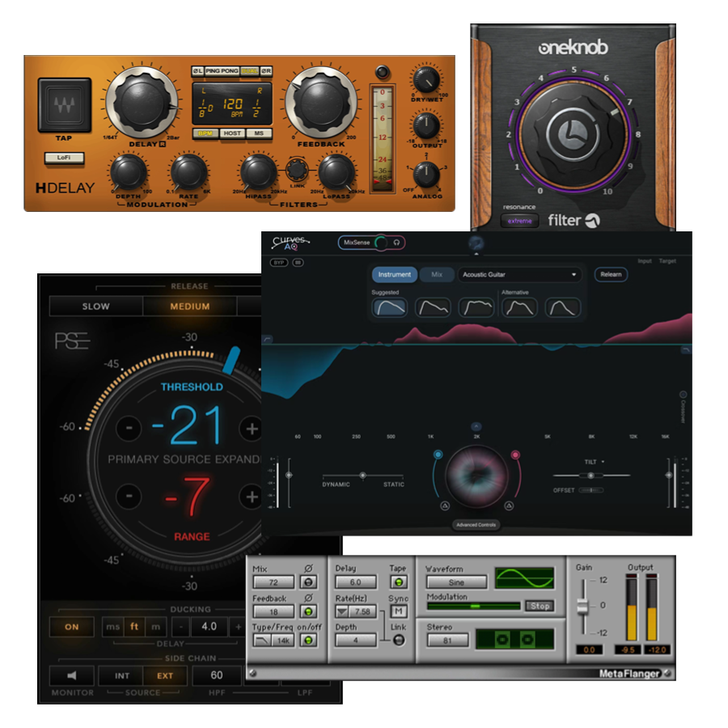Open the Waveform Sine selector in MetaFlanger
Image resolution: width=728 pixels, height=728 pixels.
click(x=456, y=582)
